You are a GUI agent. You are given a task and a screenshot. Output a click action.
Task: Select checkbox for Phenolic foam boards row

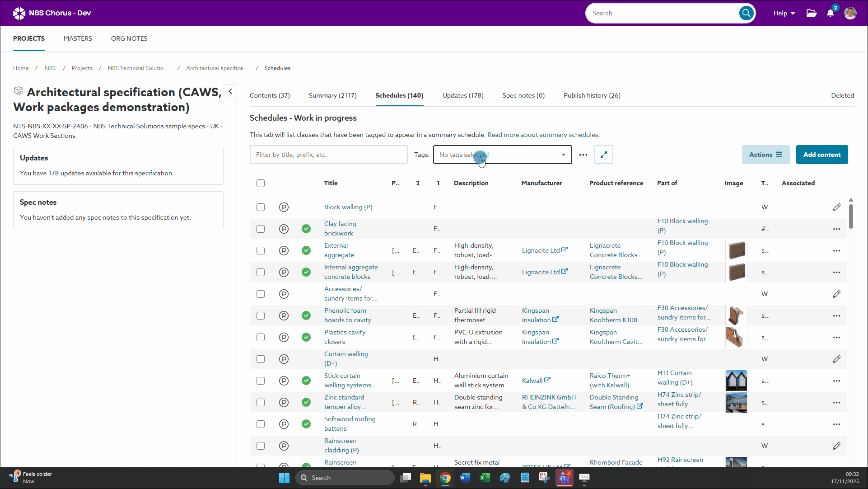point(261,315)
